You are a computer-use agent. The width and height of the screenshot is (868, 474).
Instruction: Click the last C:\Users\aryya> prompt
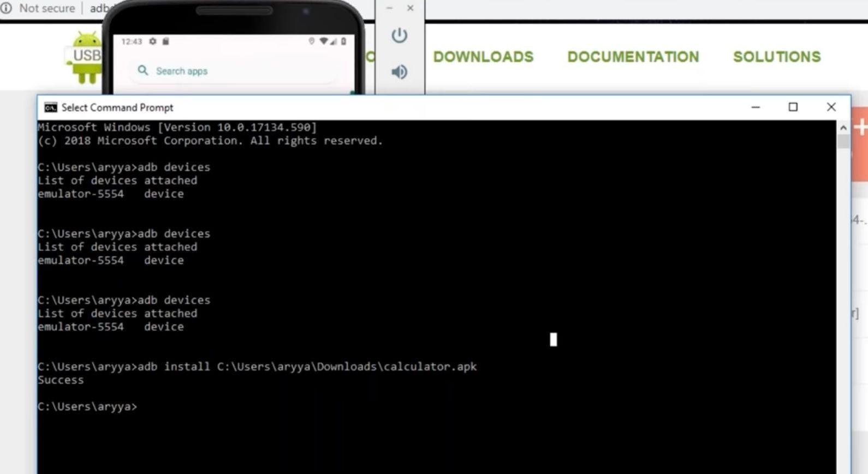coord(87,407)
